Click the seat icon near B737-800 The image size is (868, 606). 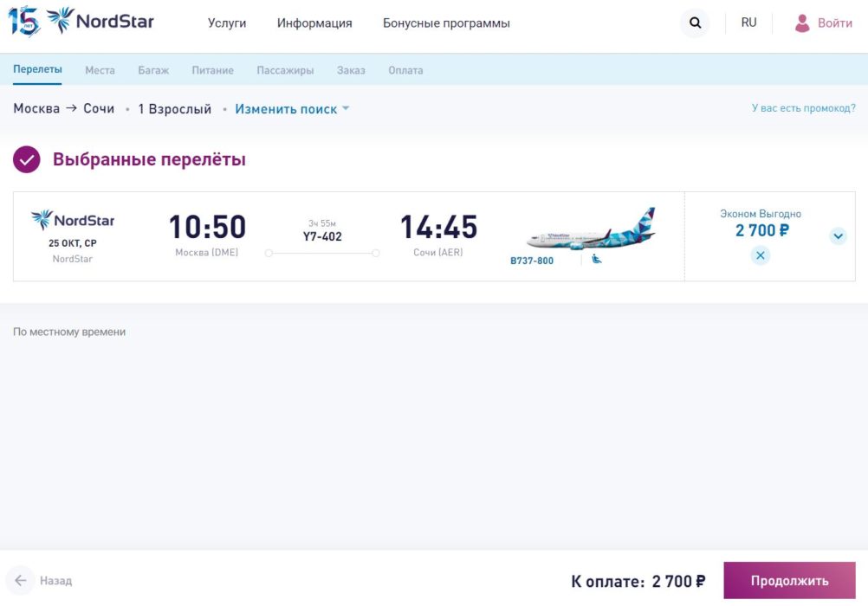pos(597,259)
